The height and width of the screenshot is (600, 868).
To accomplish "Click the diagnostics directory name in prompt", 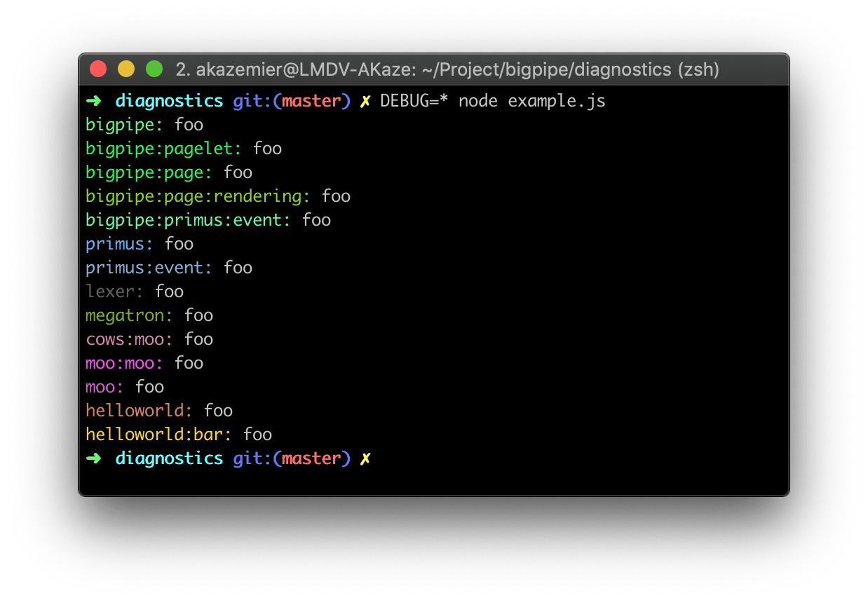I will click(x=169, y=100).
